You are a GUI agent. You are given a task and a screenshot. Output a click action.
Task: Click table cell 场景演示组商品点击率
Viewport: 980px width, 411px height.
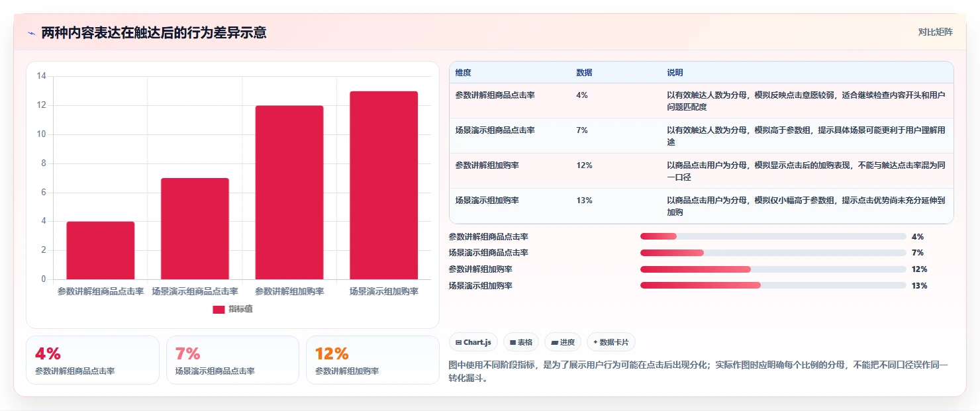click(x=495, y=130)
